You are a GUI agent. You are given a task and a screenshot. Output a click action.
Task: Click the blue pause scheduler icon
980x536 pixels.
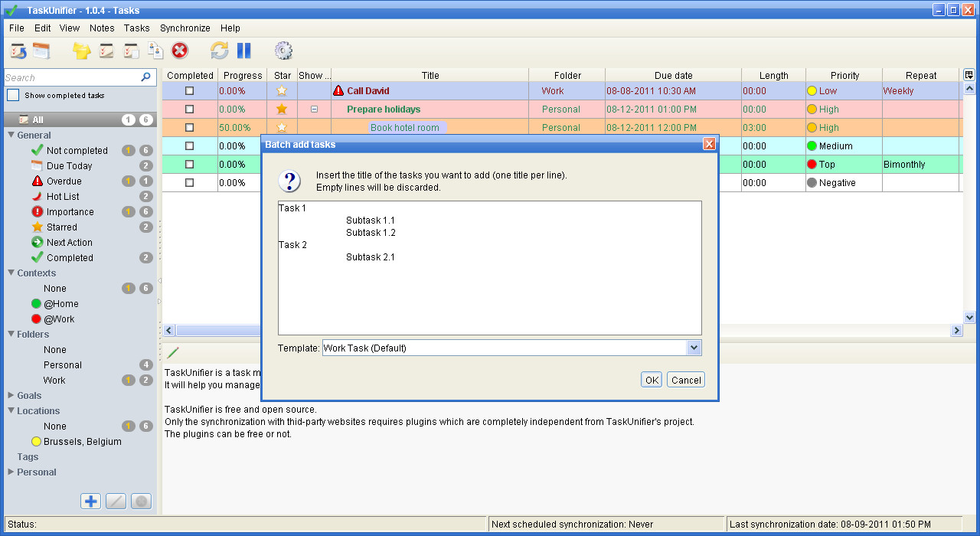(244, 51)
